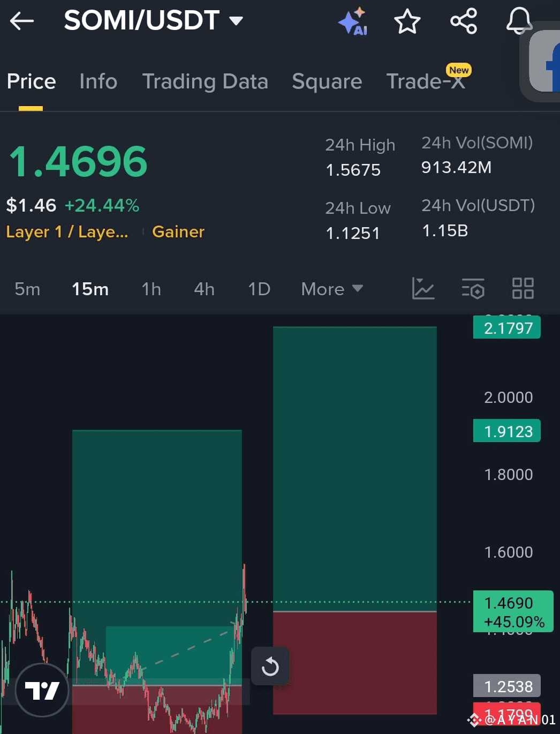The image size is (560, 734).
Task: Set a price alert with bell icon
Action: 519,21
